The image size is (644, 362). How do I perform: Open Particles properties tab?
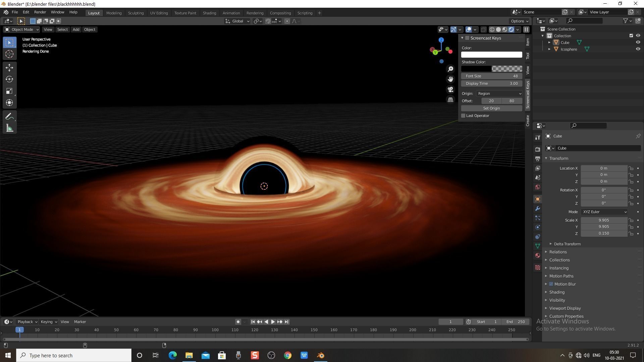(x=538, y=218)
